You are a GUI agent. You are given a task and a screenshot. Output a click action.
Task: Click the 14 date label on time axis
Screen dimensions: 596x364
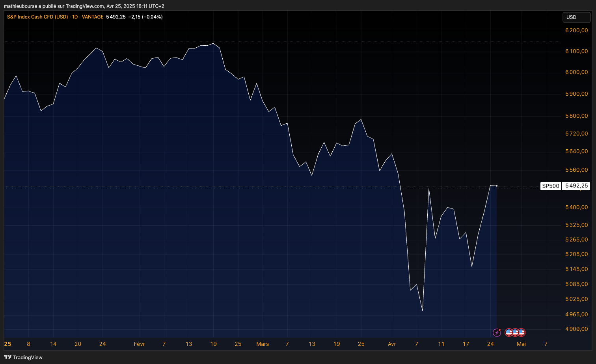(x=53, y=344)
